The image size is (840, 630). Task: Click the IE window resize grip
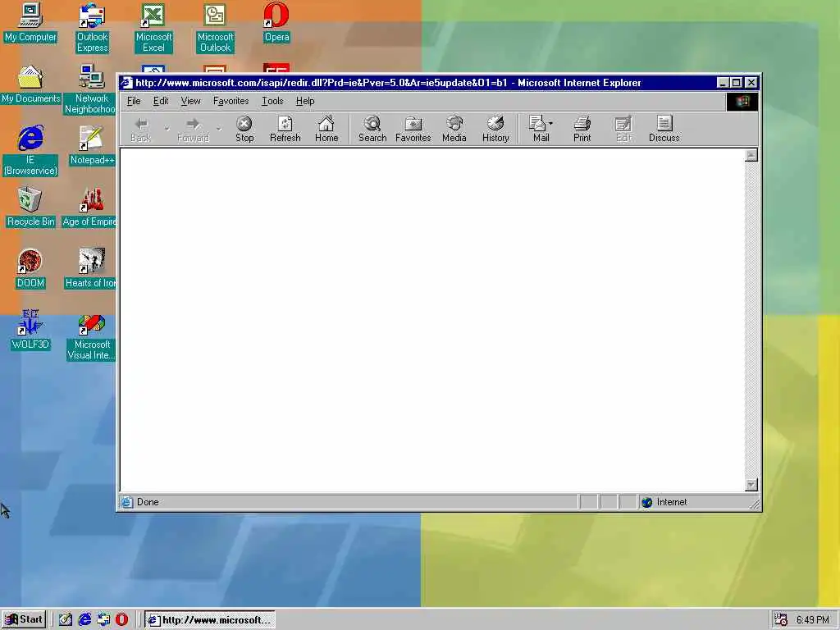pos(755,504)
